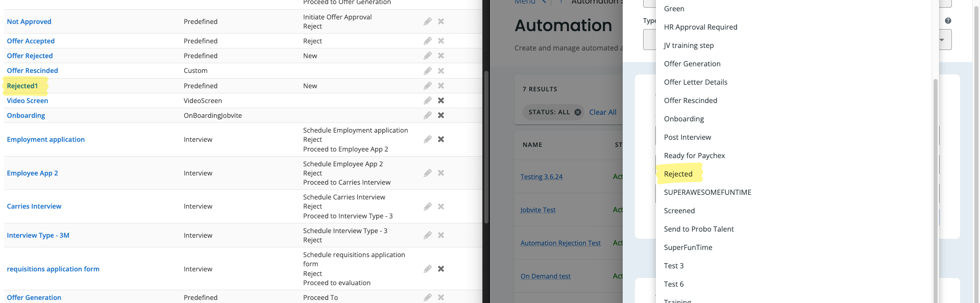Delete requisitions application form X icon
Viewport: 980px width, 303px height.
441,269
